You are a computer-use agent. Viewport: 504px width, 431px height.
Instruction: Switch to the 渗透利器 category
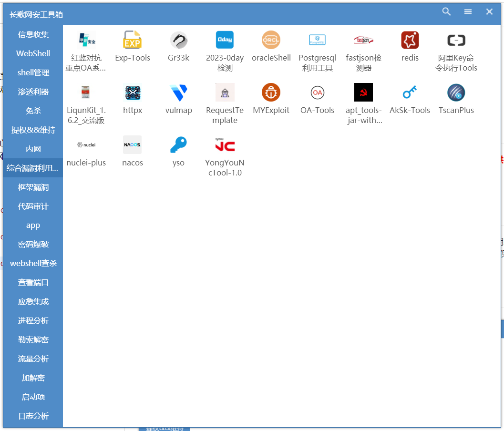[33, 92]
